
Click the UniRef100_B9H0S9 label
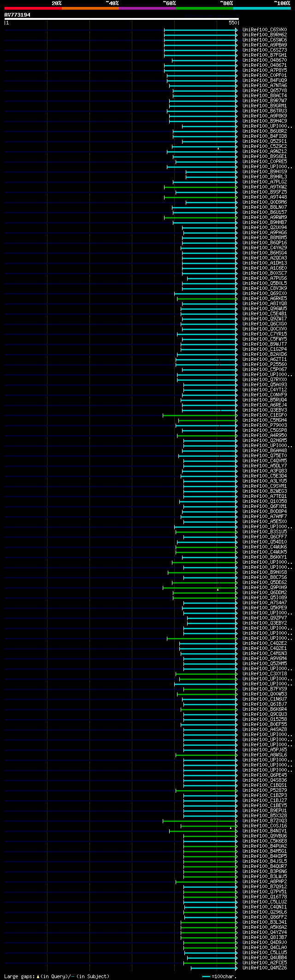click(x=265, y=172)
